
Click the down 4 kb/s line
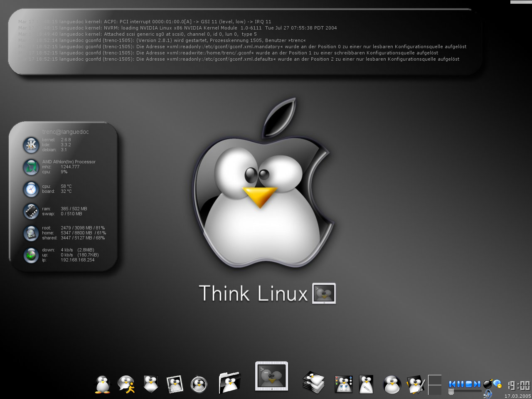[68, 250]
